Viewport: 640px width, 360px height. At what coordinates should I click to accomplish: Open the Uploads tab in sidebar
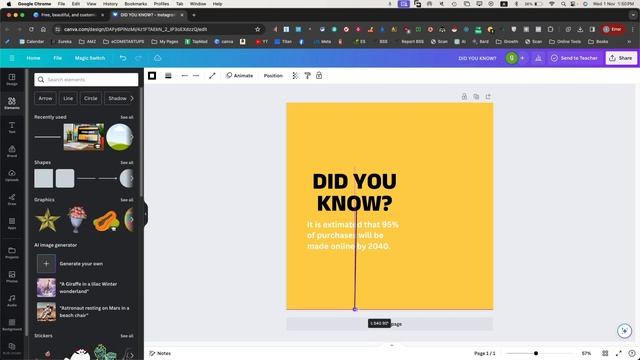point(12,176)
